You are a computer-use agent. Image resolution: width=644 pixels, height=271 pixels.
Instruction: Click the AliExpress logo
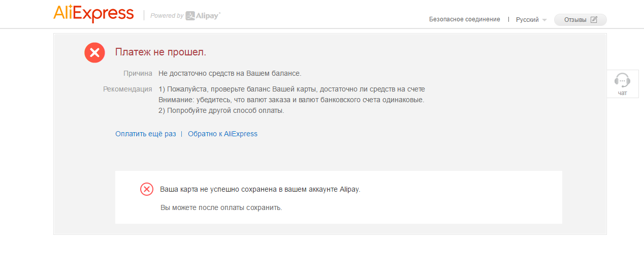coord(93,14)
